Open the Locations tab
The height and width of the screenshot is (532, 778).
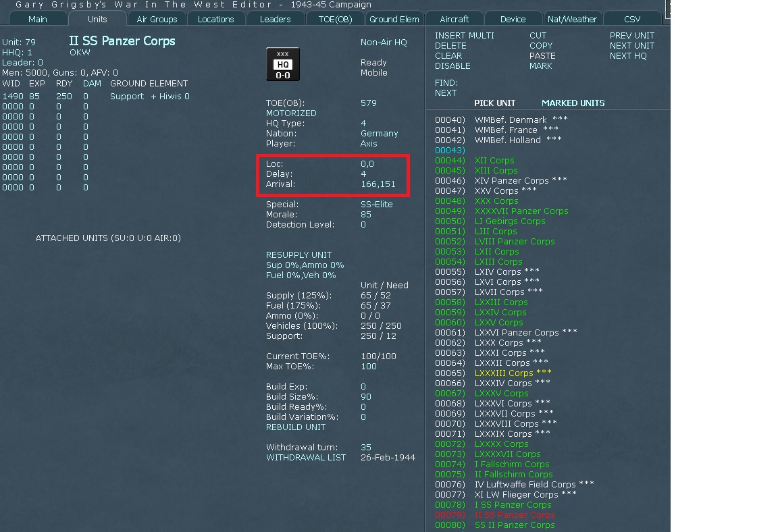click(216, 20)
